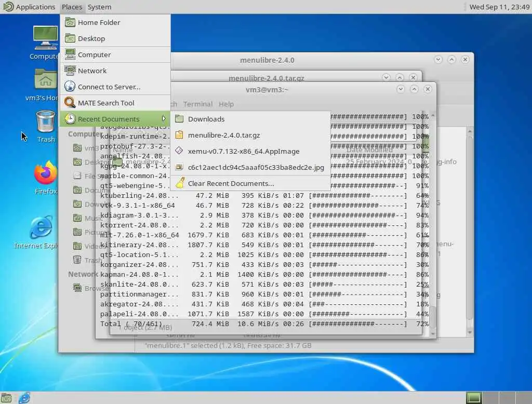Open xemu-v0.7.132-x86_64.AppImage recent entry

(250, 151)
